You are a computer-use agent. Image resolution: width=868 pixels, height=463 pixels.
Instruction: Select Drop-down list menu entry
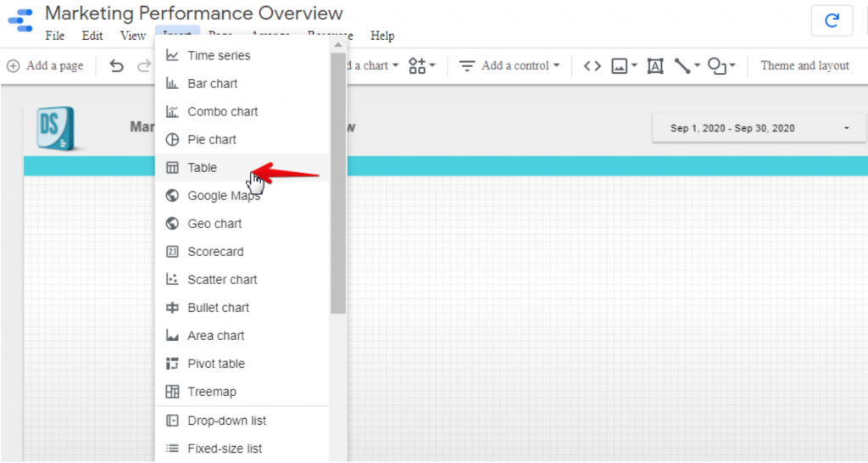[x=242, y=421]
